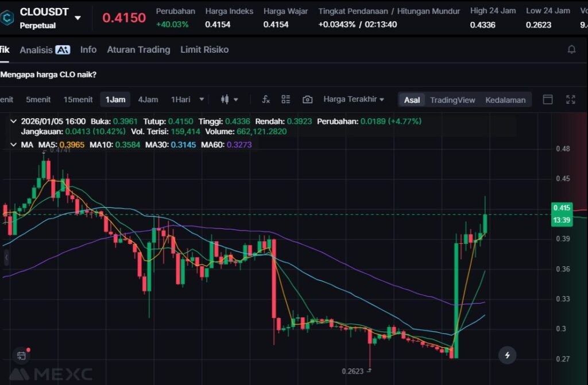Select the 4Jam timeframe
This screenshot has width=588, height=385.
(148, 99)
